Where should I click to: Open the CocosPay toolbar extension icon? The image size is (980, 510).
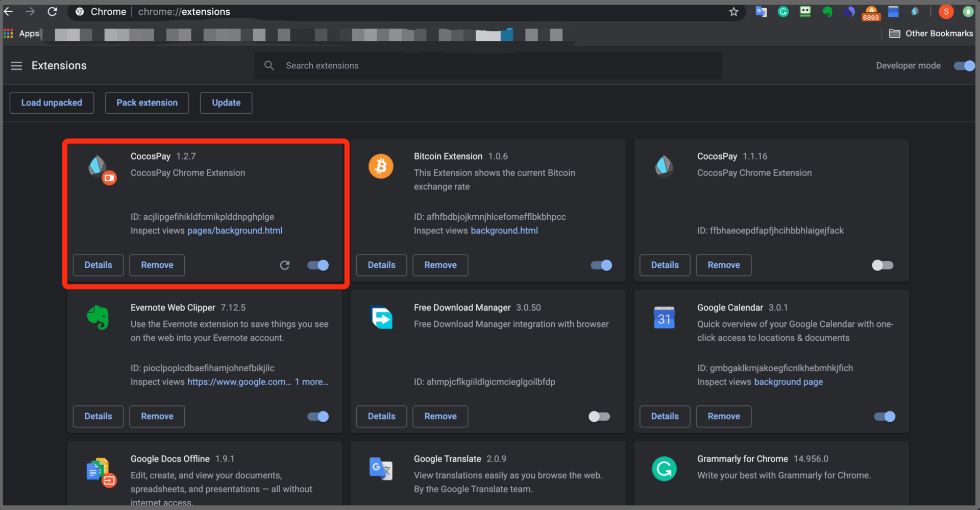pos(915,11)
